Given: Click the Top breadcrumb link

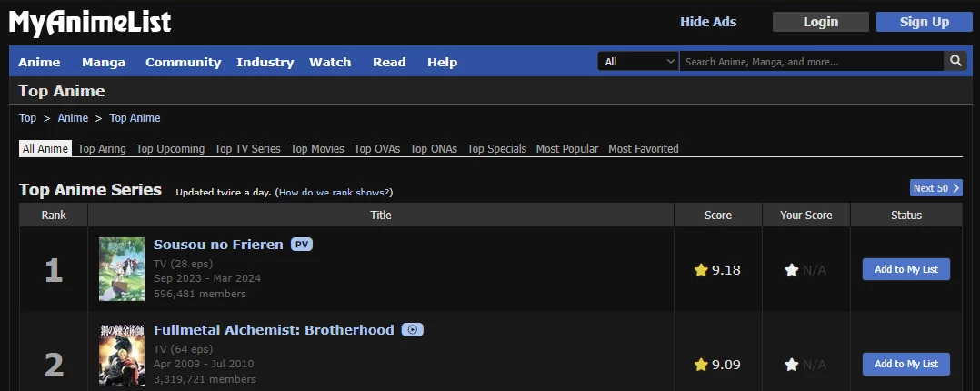Looking at the screenshot, I should (x=27, y=117).
